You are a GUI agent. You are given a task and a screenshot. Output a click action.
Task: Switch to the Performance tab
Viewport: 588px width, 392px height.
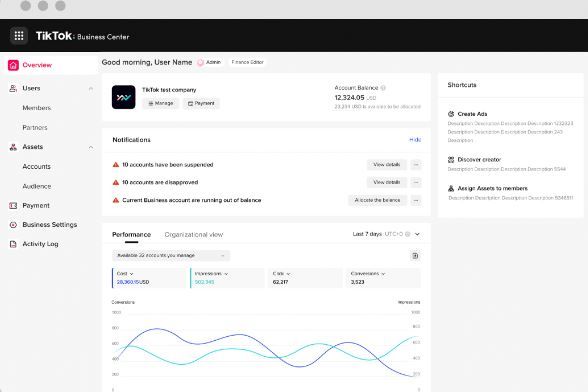pyautogui.click(x=131, y=235)
